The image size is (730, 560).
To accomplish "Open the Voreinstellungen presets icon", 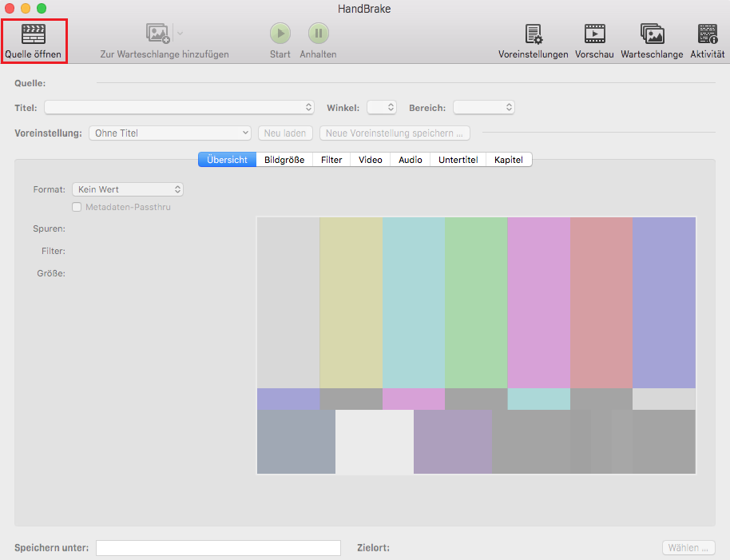I will point(533,34).
